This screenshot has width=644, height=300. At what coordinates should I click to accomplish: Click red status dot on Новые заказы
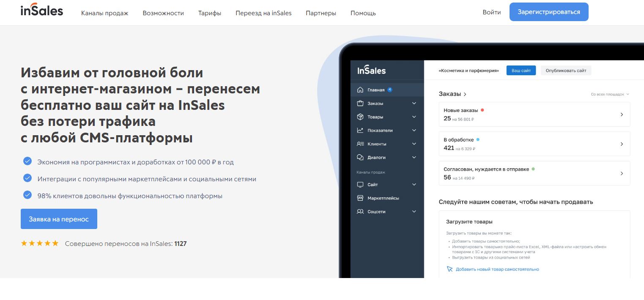(482, 110)
